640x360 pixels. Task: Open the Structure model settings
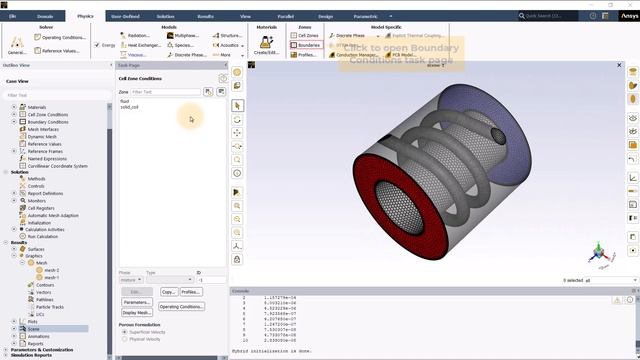227,36
